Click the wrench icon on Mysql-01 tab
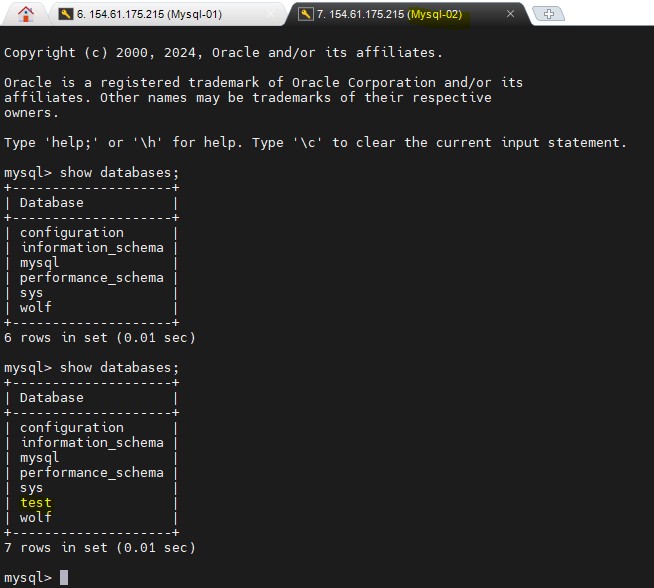The image size is (654, 588). click(65, 14)
